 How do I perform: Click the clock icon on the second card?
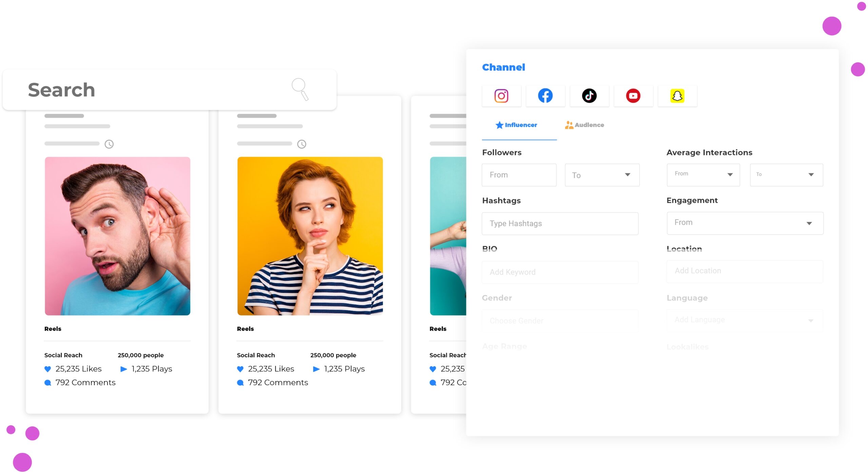pos(301,144)
